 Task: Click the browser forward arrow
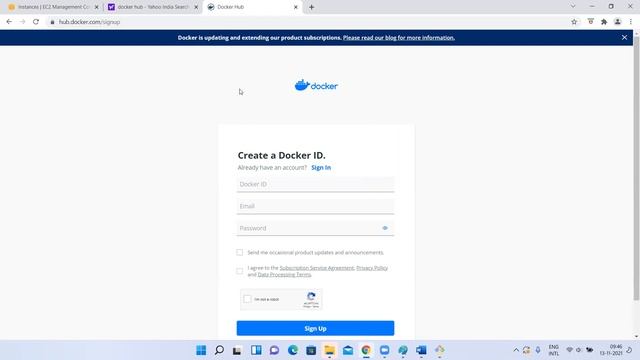(22, 22)
